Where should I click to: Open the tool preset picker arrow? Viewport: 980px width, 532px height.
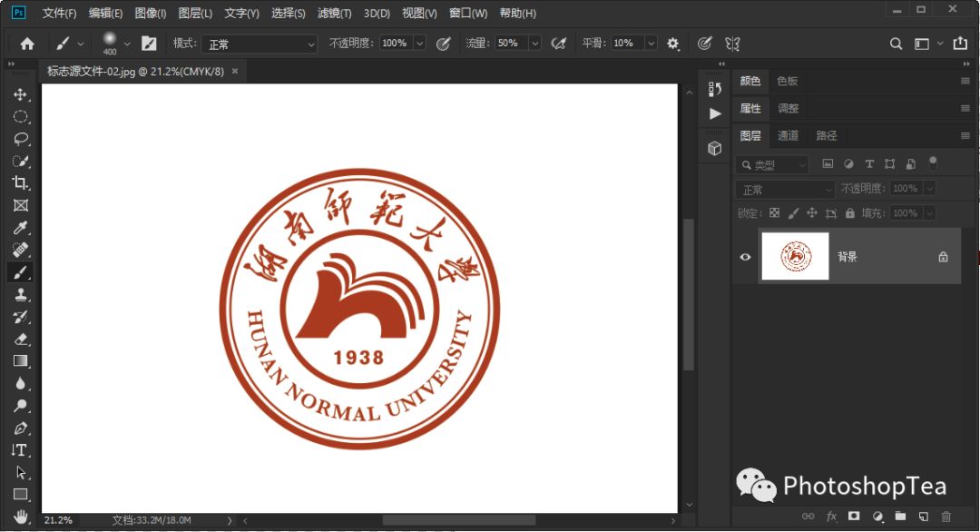(x=81, y=44)
